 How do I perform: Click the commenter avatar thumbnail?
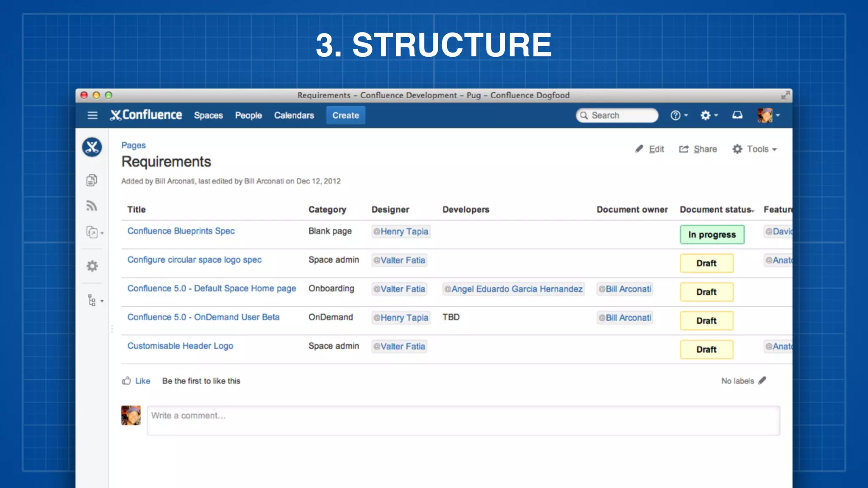click(131, 416)
